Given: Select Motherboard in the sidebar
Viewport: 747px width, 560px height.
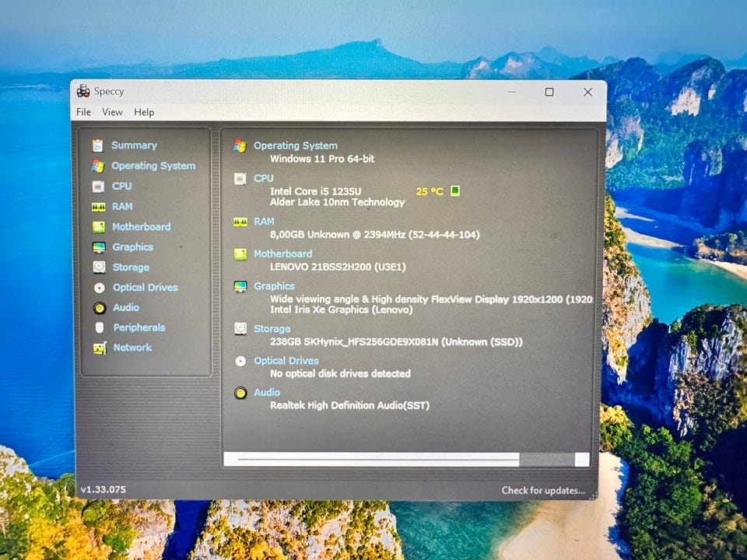Looking at the screenshot, I should [142, 227].
